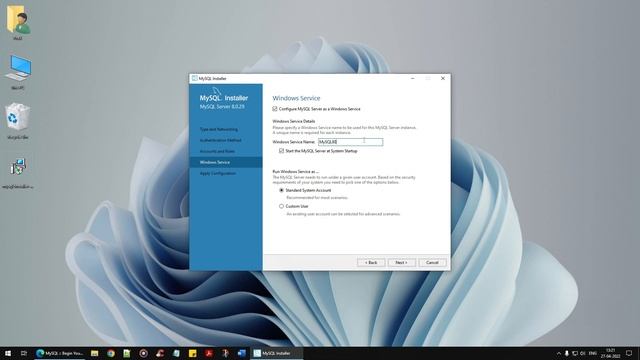Open the blue Word taskbar icon
Screen dimensions: 640x360
(x=242, y=353)
